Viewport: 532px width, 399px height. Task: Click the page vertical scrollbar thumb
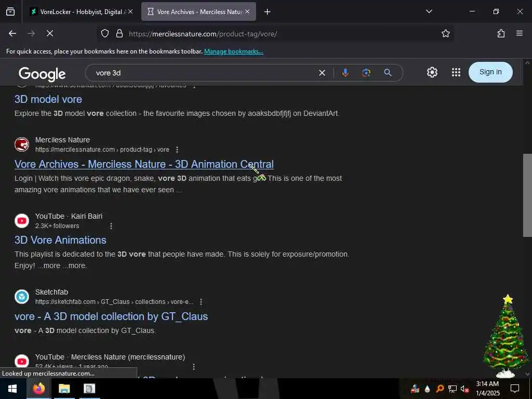point(527,195)
